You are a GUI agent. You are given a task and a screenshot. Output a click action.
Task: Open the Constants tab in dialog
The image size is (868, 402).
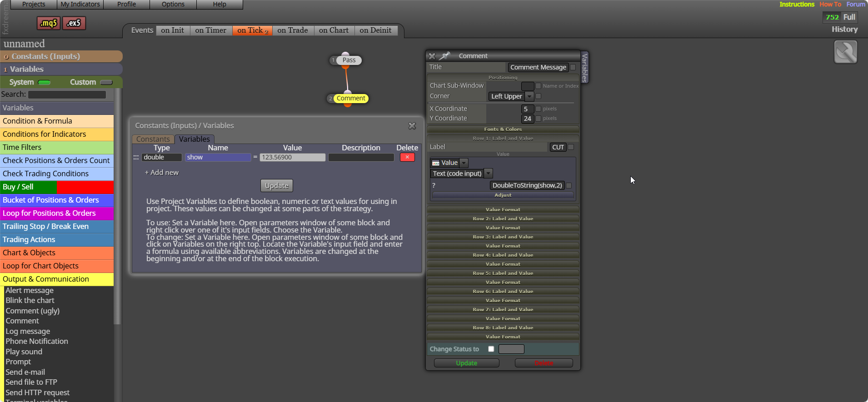pos(153,139)
